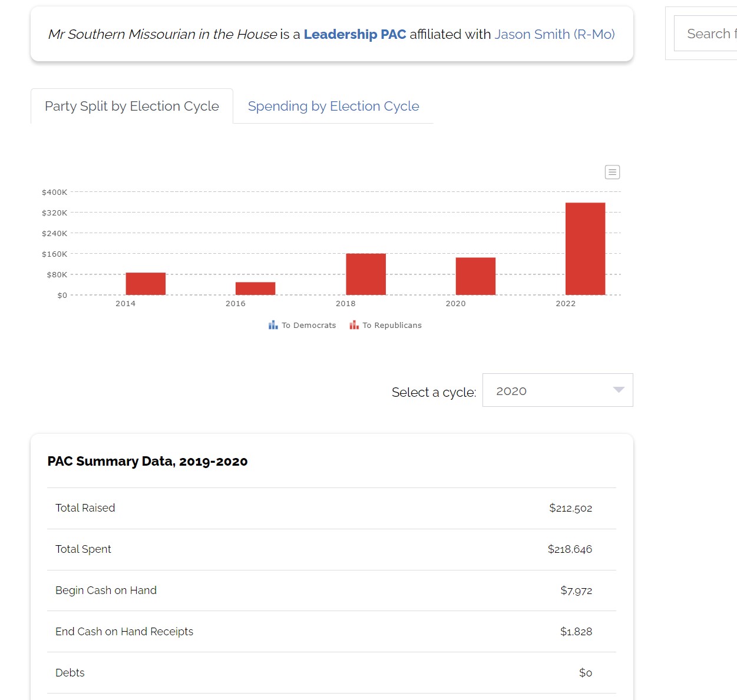Open the Select a cycle dropdown
Screen dimensions: 737x700
tap(557, 390)
